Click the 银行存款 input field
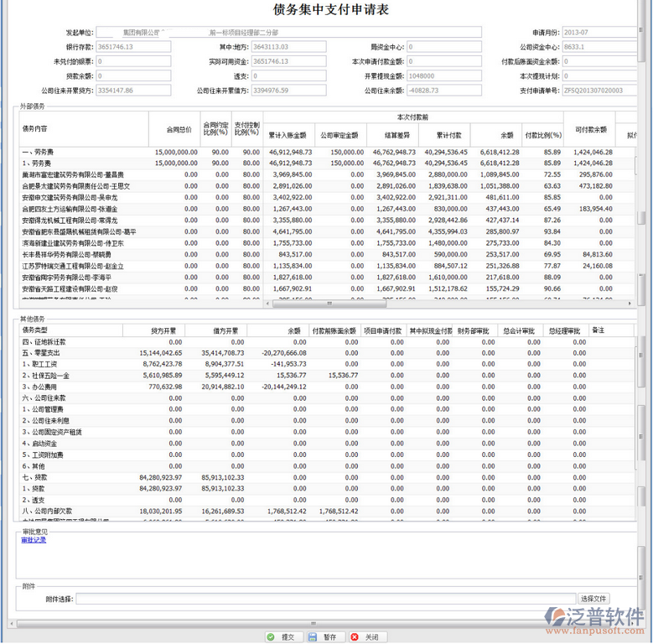Viewport: 653px width, 644px height. [x=132, y=47]
